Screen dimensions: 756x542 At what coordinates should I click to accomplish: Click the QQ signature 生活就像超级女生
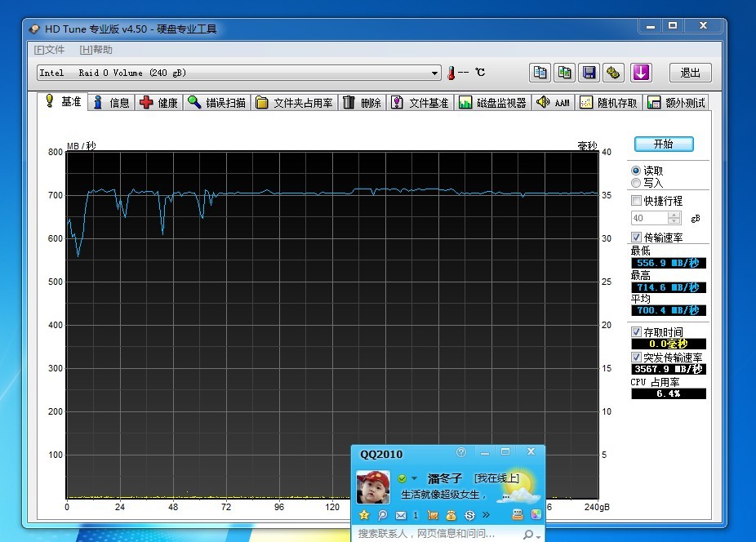[443, 495]
